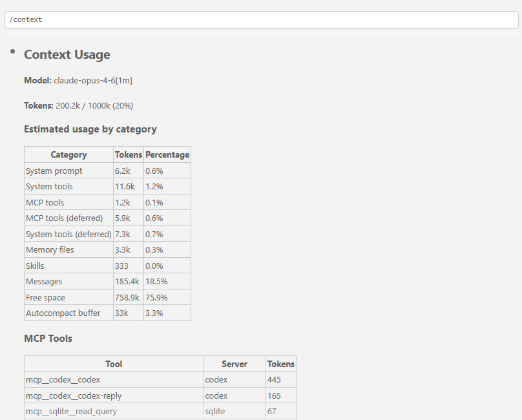Select the MCP tools (deferred) row
The image size is (522, 420).
point(66,218)
